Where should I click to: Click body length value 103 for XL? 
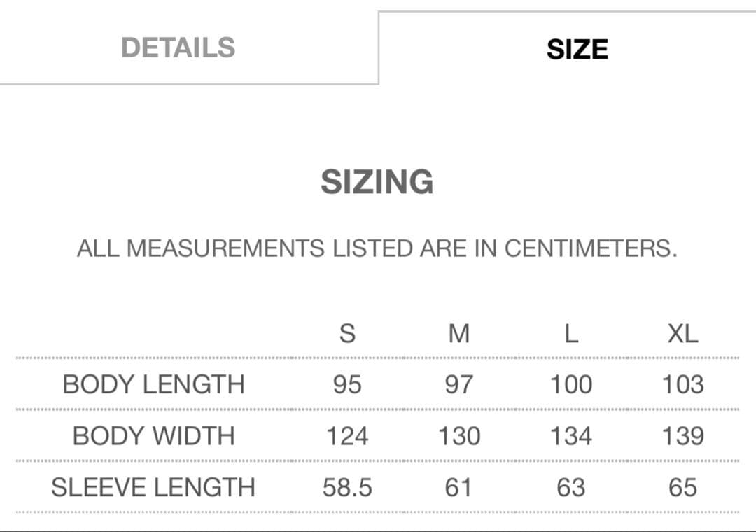click(x=682, y=384)
